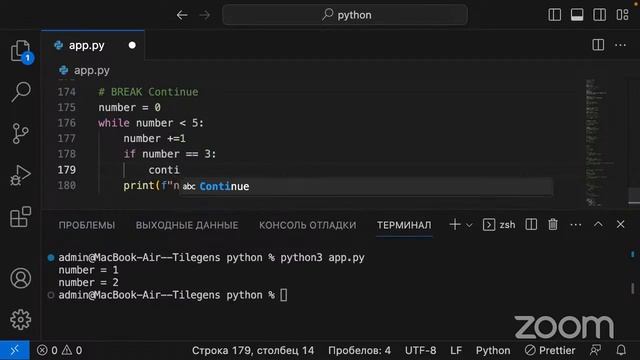Click the comment line # BREAK Continue

pyautogui.click(x=148, y=92)
